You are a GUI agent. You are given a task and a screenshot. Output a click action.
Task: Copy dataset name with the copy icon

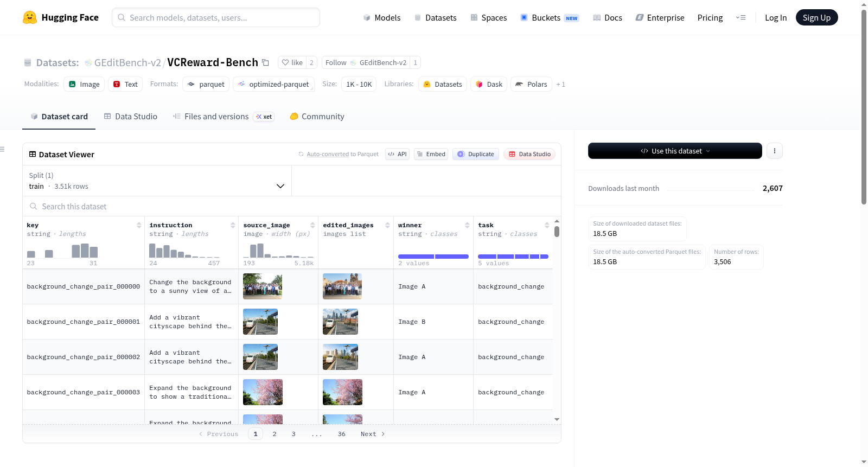coord(265,62)
